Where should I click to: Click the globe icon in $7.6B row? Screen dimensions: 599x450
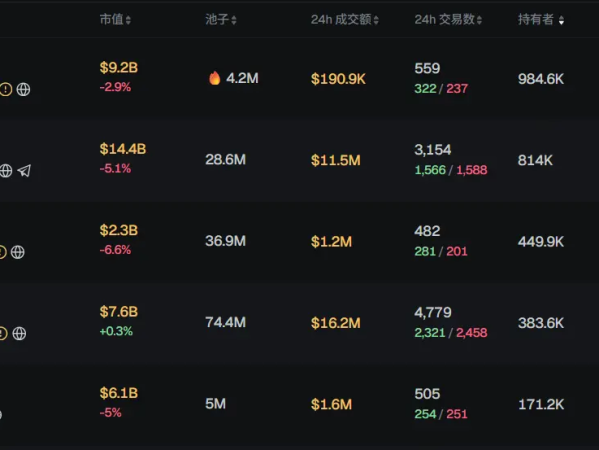click(x=19, y=333)
